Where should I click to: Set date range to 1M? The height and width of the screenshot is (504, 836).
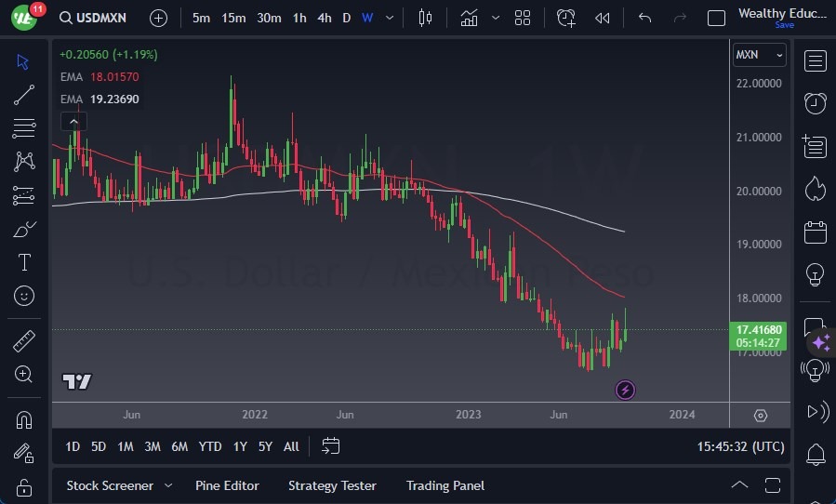(x=126, y=446)
